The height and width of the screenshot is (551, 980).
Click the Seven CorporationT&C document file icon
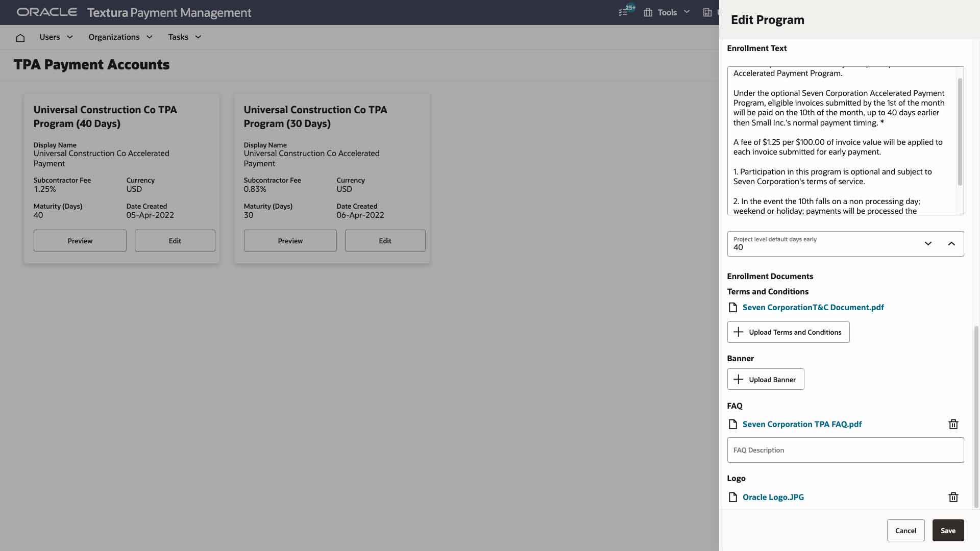[733, 307]
